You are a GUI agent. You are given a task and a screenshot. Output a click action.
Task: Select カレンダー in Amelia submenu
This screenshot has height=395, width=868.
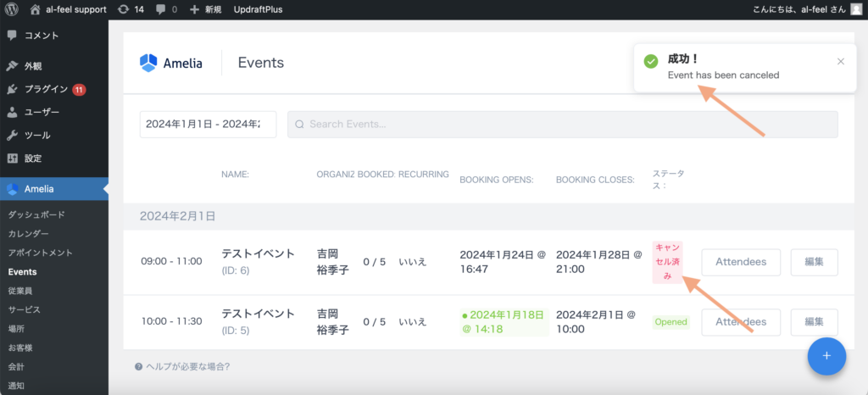(x=28, y=234)
